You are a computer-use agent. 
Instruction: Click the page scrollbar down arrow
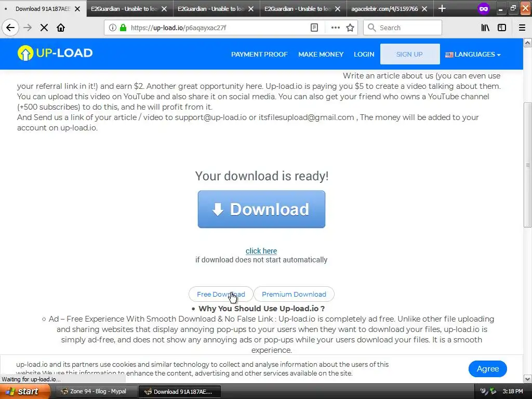tap(528, 379)
